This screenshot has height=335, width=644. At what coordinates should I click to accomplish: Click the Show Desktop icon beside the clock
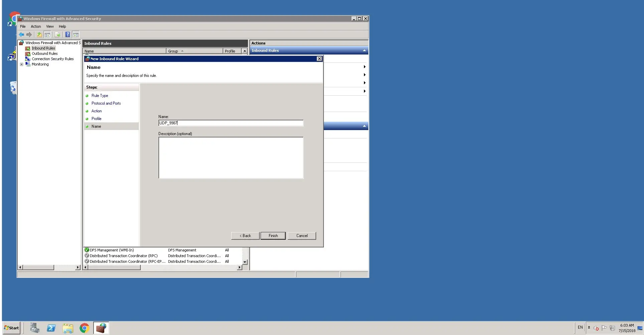[640, 328]
